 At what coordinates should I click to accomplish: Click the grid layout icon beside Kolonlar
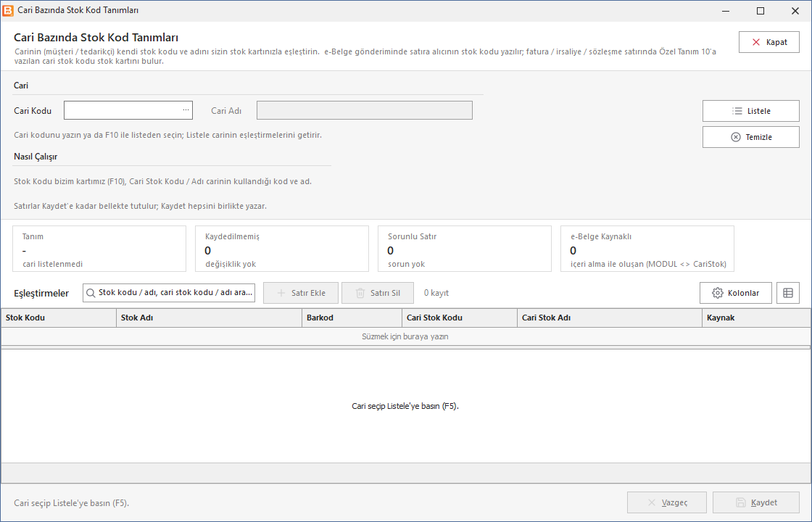(x=787, y=293)
